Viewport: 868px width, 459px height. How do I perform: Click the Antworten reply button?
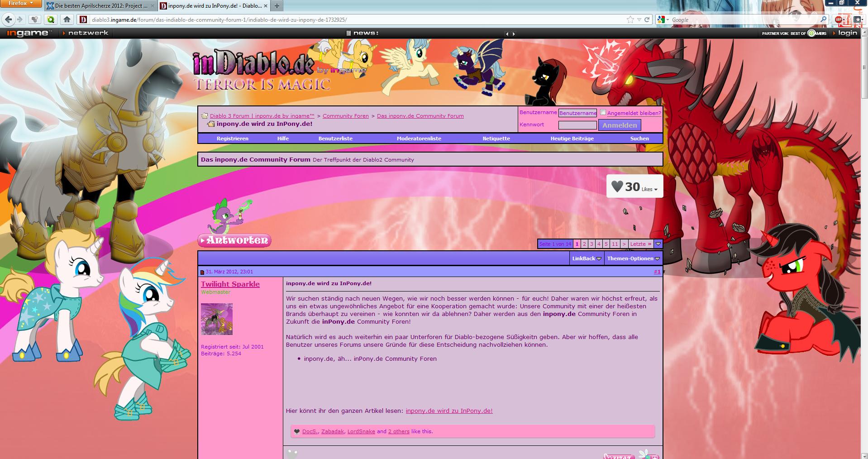[x=234, y=240]
